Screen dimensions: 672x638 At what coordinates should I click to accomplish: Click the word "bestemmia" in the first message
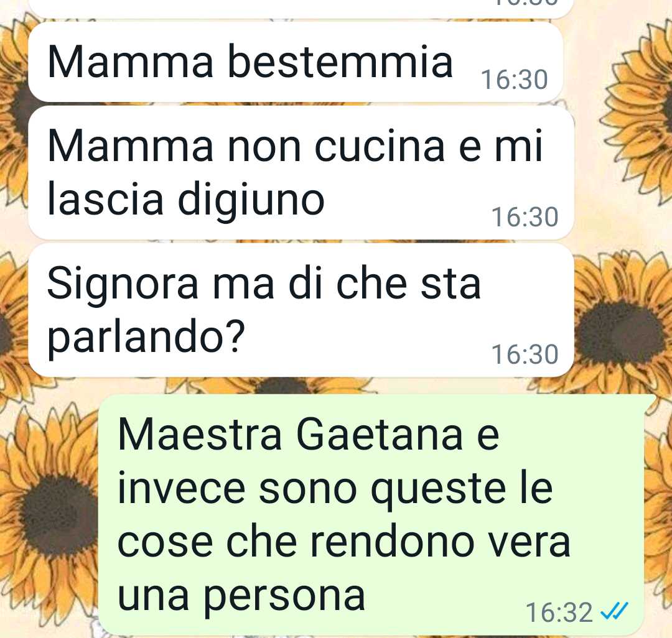340,62
